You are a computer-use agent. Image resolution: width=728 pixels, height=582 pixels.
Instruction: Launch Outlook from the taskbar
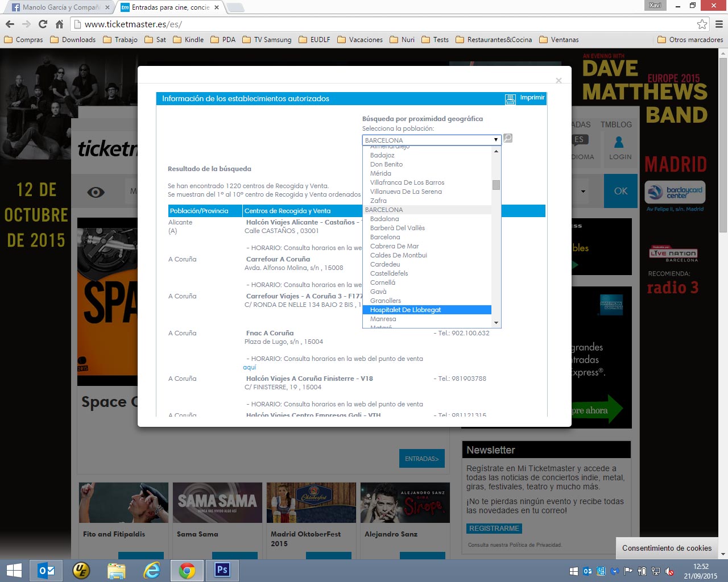(x=46, y=570)
